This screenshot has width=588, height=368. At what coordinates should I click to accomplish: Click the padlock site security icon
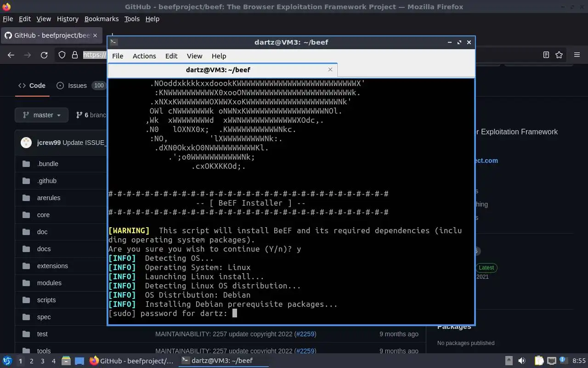[75, 55]
